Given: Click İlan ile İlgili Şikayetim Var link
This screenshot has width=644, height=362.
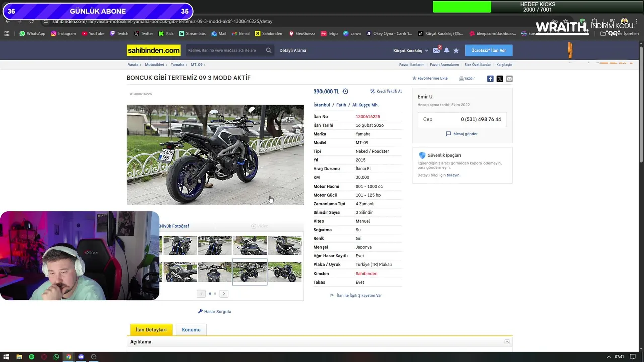Looking at the screenshot, I should (356, 296).
